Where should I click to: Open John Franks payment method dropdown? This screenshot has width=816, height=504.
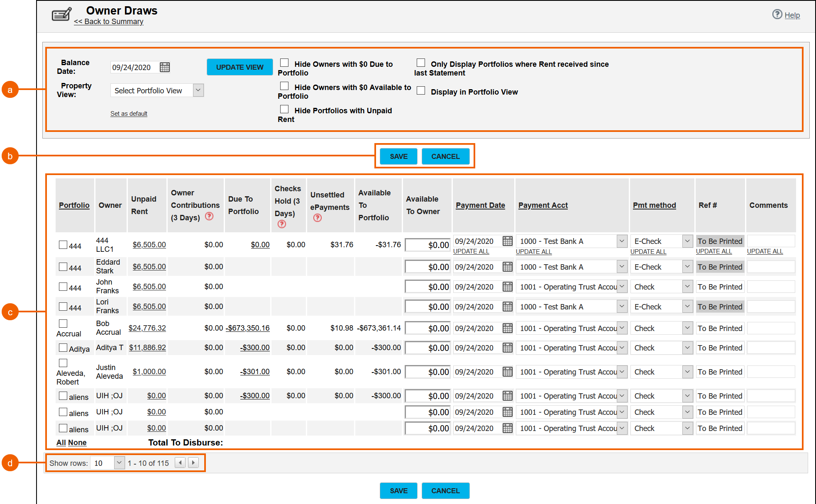[x=687, y=287]
